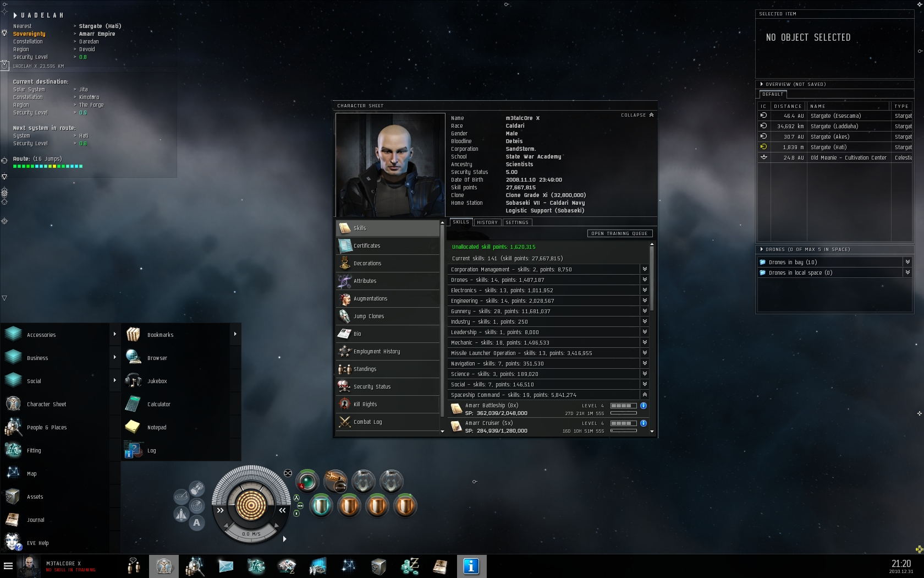Select Stargate (Hati) in overview
Image resolution: width=924 pixels, height=578 pixels.
[835, 147]
